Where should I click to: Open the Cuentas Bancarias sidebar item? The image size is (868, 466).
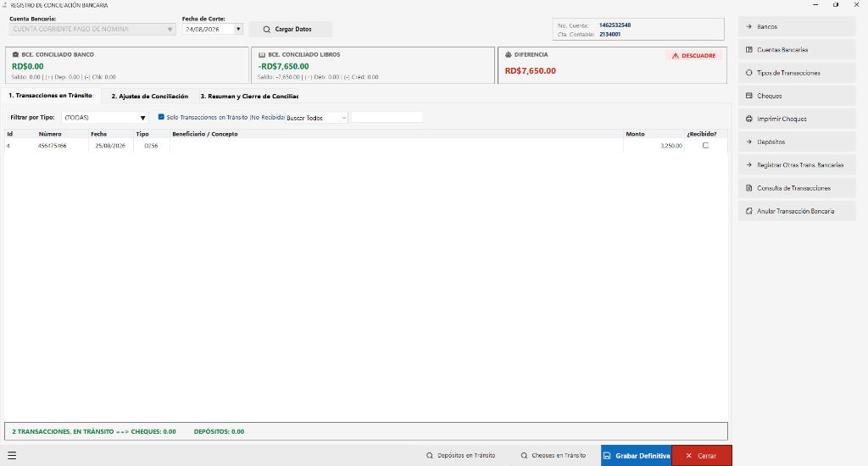pos(797,50)
